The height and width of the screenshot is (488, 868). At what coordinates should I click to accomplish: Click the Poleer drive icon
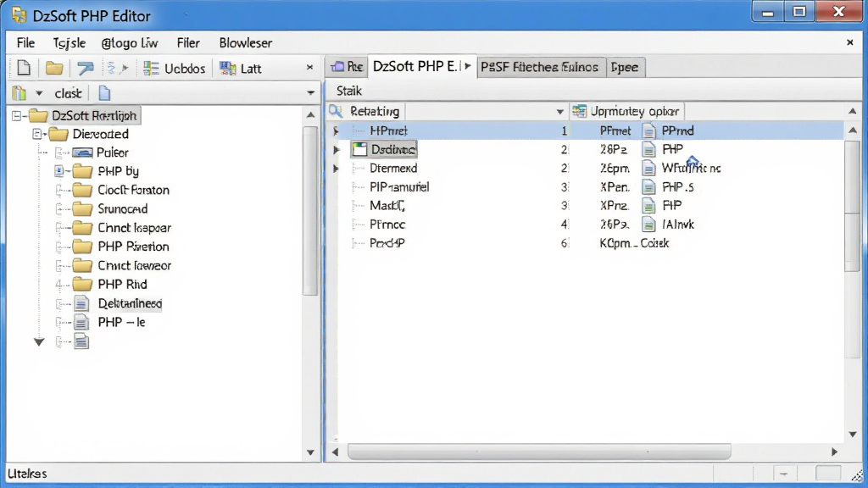tap(82, 152)
